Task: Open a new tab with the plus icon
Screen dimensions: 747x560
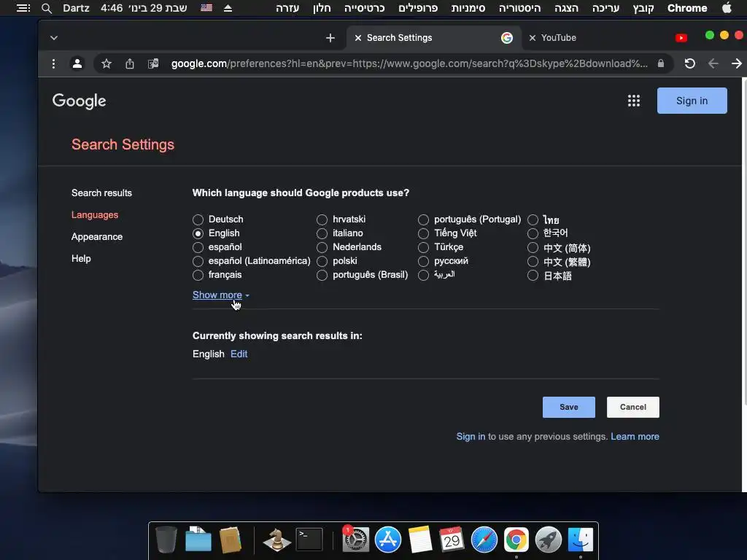Action: click(330, 38)
